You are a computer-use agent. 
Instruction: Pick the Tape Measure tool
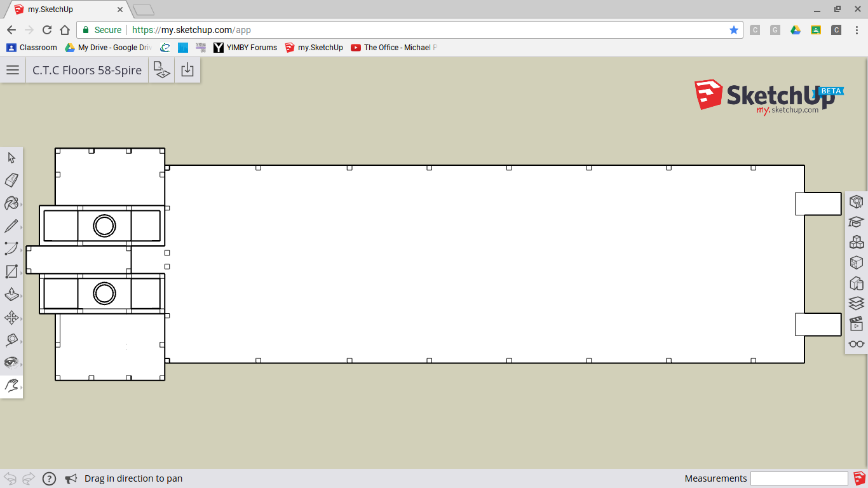pos(11,340)
